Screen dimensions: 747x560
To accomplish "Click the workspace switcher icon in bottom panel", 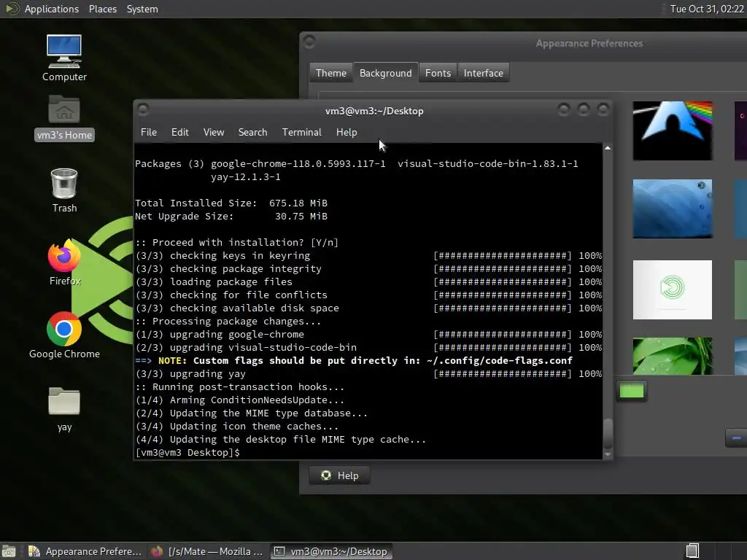I will [692, 551].
